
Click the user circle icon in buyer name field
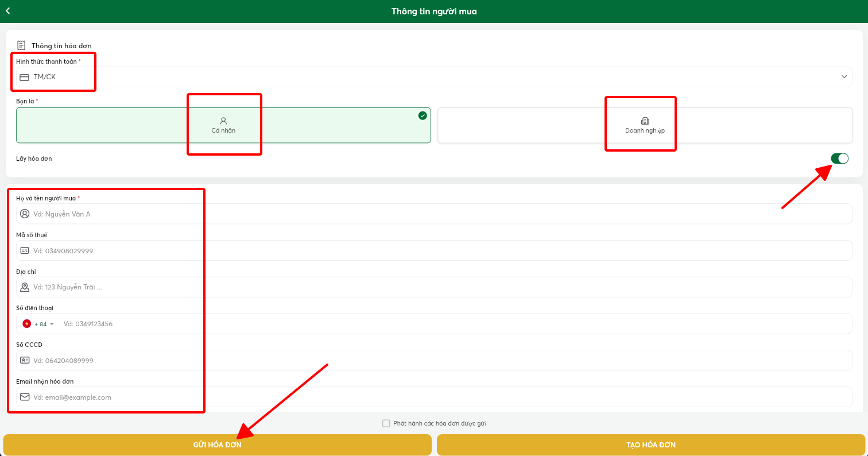pos(25,214)
